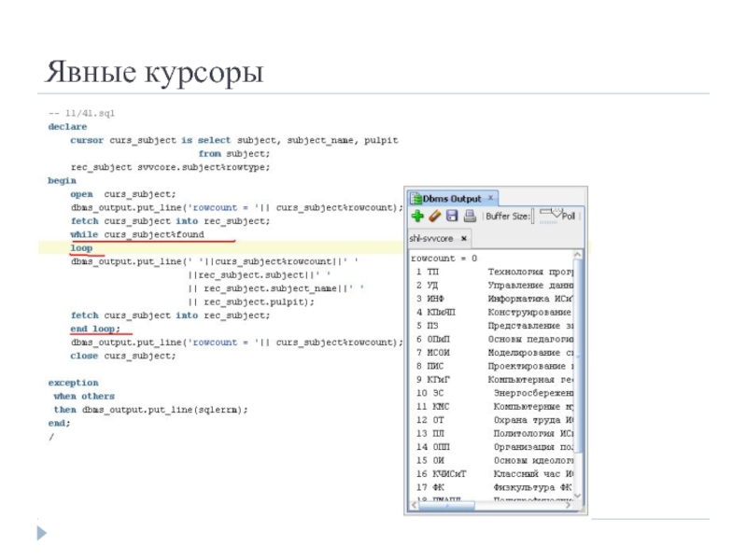This screenshot has width=747, height=560.
Task: Click 'while curs_subject%found' code line
Action: [136, 235]
